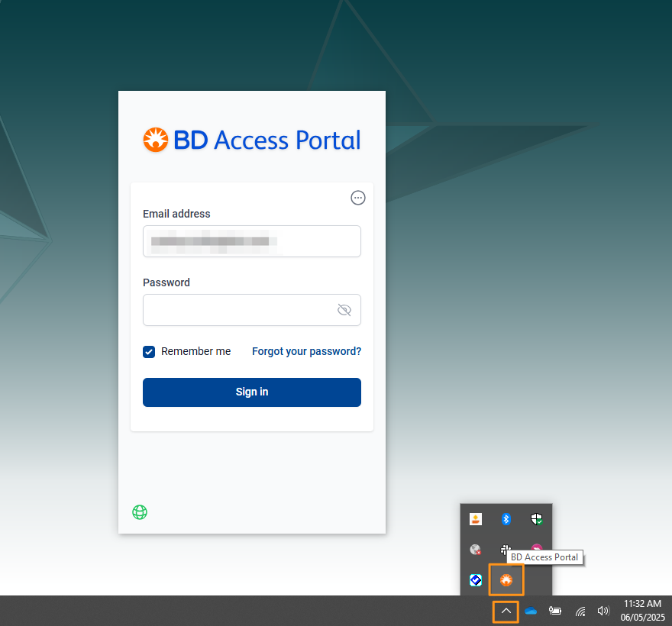Click the Forgot your password link
Image resolution: width=672 pixels, height=626 pixels.
click(x=306, y=351)
